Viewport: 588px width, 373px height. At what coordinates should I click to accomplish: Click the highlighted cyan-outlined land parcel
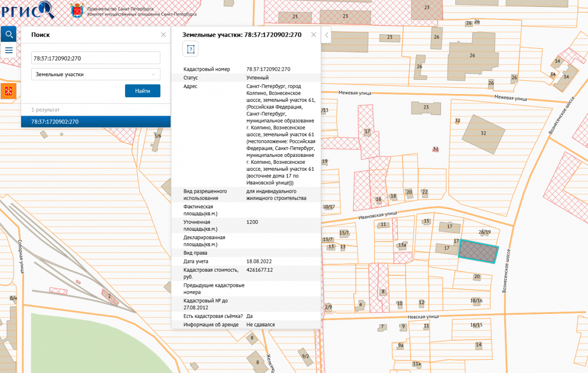(x=479, y=252)
